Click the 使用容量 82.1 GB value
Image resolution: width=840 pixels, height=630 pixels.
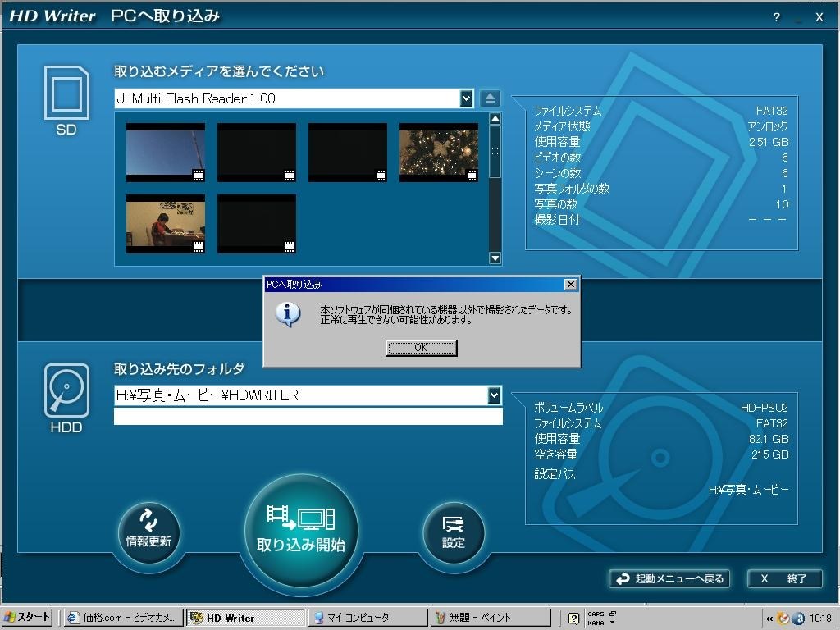pos(769,439)
